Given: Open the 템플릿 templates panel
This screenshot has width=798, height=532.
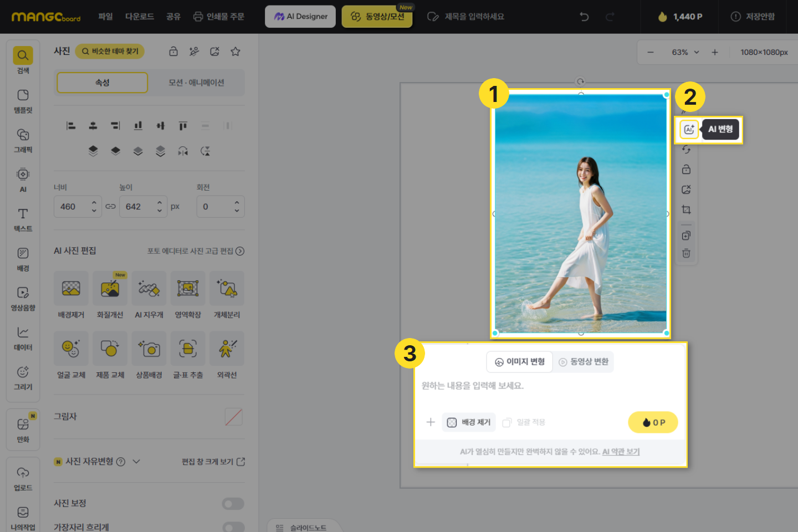Looking at the screenshot, I should coord(23,101).
